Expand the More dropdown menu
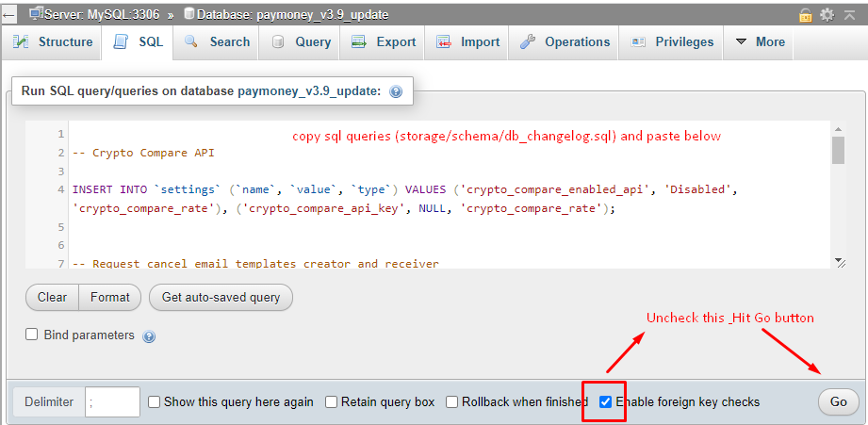Image resolution: width=868 pixels, height=425 pixels. [x=760, y=42]
